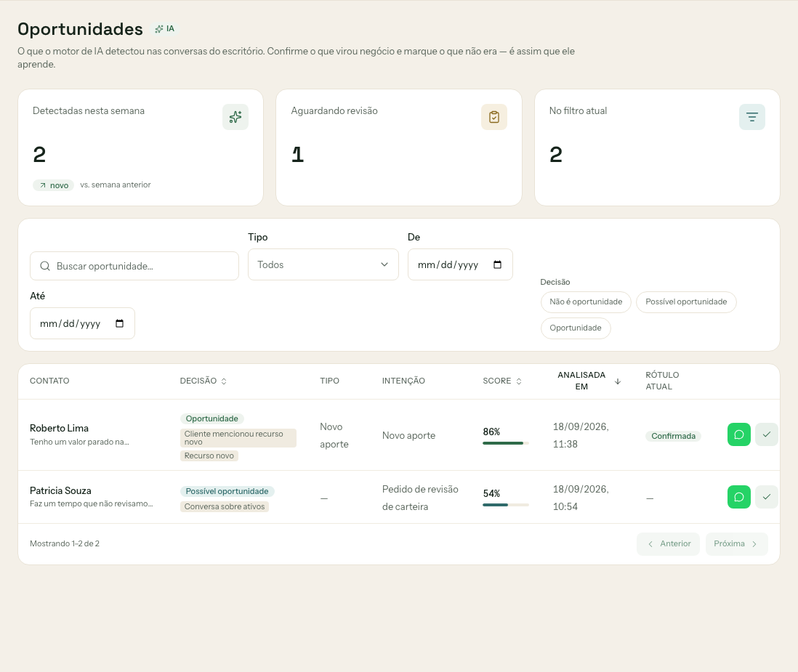798x672 pixels.
Task: Click the Contato column header
Action: coord(49,381)
